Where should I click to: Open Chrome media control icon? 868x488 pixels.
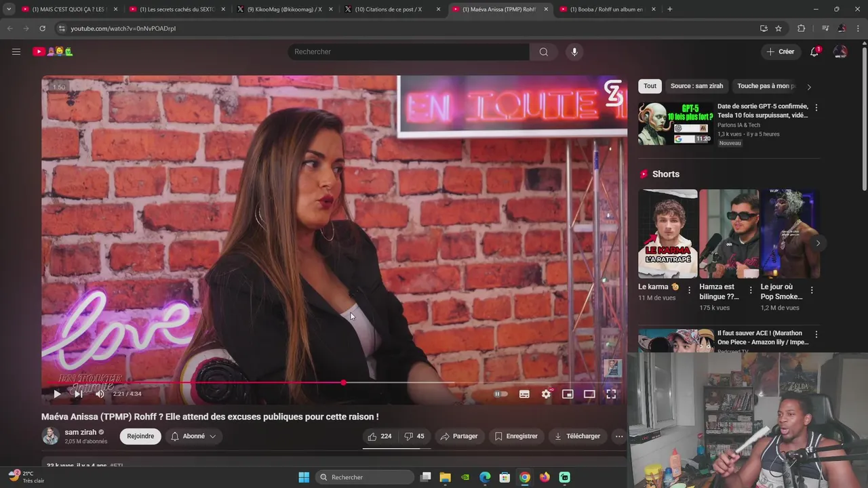point(825,28)
